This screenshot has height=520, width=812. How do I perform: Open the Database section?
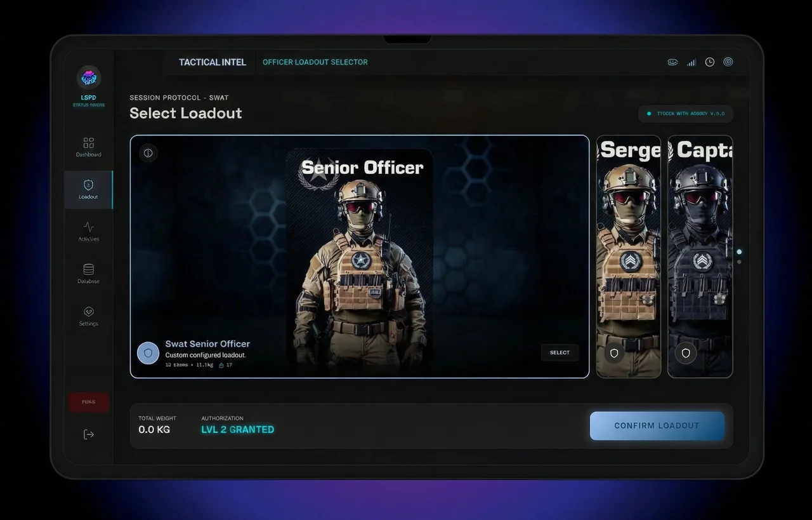point(89,273)
